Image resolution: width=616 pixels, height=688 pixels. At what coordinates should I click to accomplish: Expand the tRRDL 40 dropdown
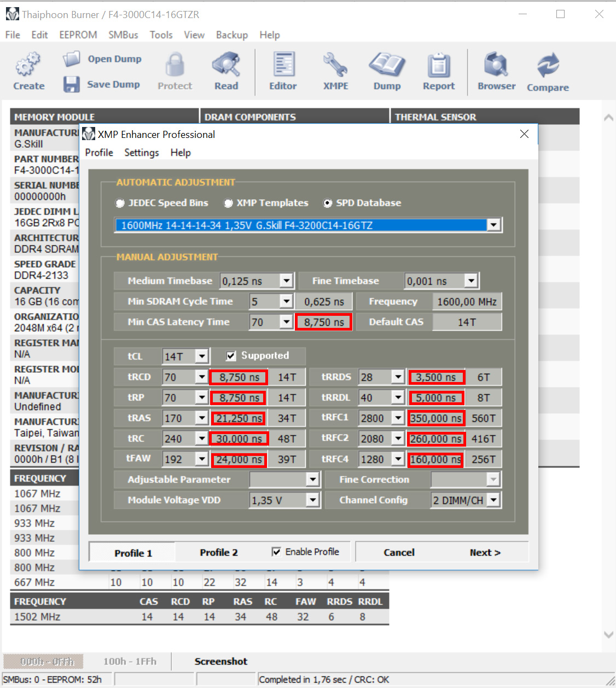pos(398,398)
